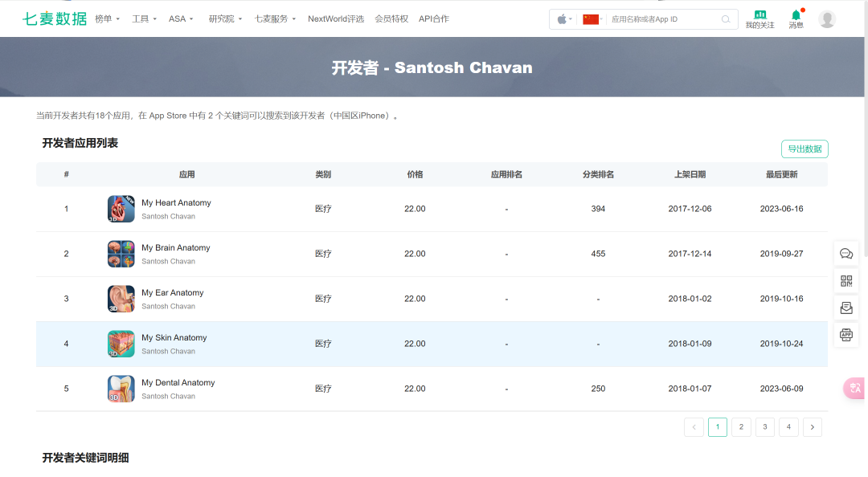The height and width of the screenshot is (477, 868).
Task: Open the user avatar profile
Action: [x=827, y=19]
